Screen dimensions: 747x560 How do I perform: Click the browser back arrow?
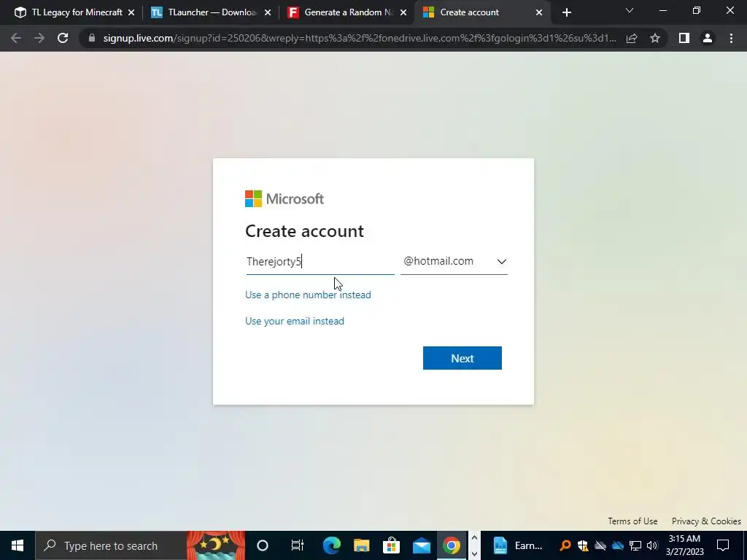(x=16, y=38)
